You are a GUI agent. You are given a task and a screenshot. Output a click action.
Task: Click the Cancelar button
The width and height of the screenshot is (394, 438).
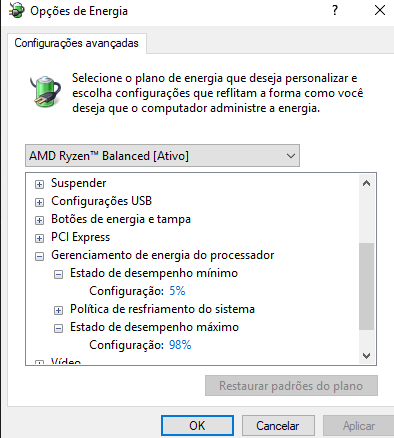click(x=278, y=426)
